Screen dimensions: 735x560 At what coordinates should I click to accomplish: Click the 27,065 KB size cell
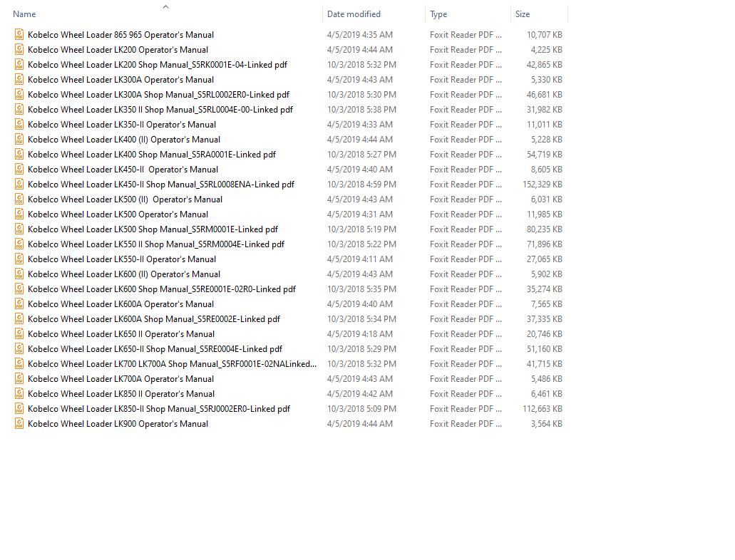click(544, 259)
